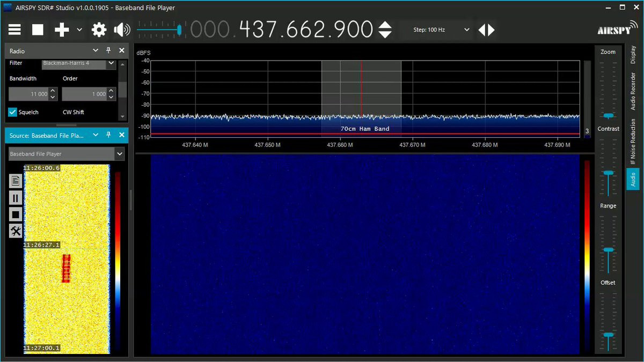Open the Step: 100 Hz dropdown
Screen dimensions: 644x362
[x=441, y=29]
